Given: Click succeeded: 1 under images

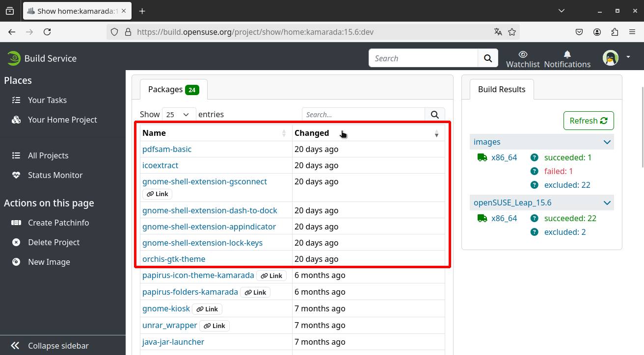Looking at the screenshot, I should [x=568, y=157].
